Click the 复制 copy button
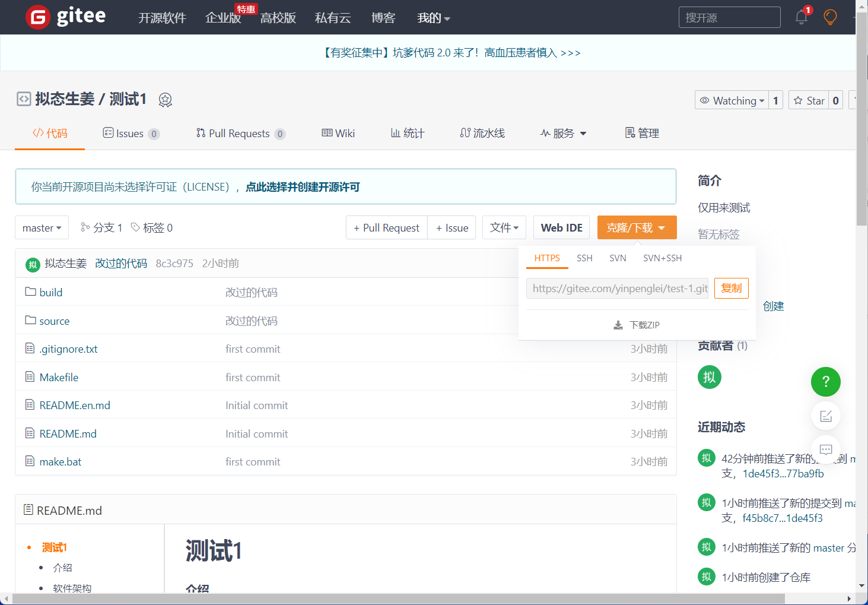This screenshot has height=605, width=868. click(x=732, y=288)
